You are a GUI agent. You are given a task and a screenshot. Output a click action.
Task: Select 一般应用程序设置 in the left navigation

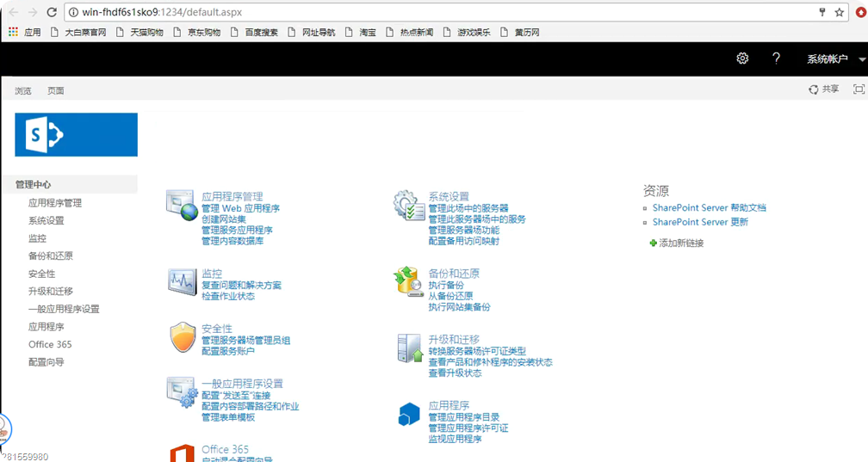(64, 310)
